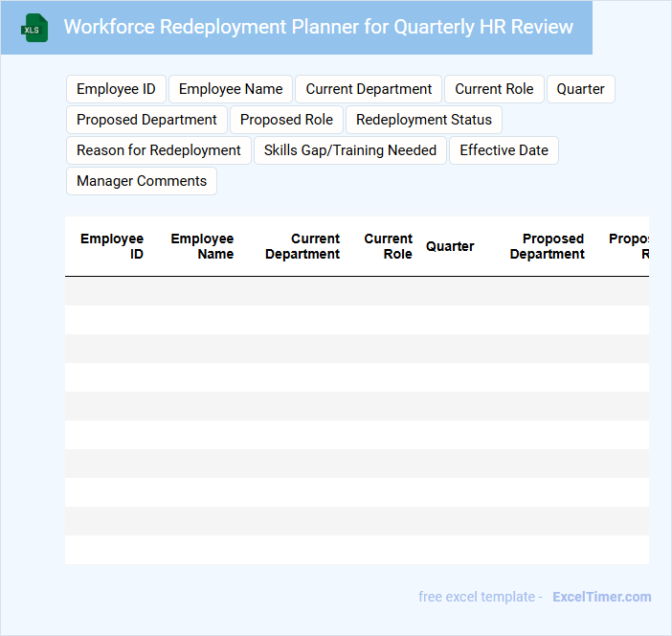Click the green XLS file icon
The height and width of the screenshot is (636, 672).
35,28
